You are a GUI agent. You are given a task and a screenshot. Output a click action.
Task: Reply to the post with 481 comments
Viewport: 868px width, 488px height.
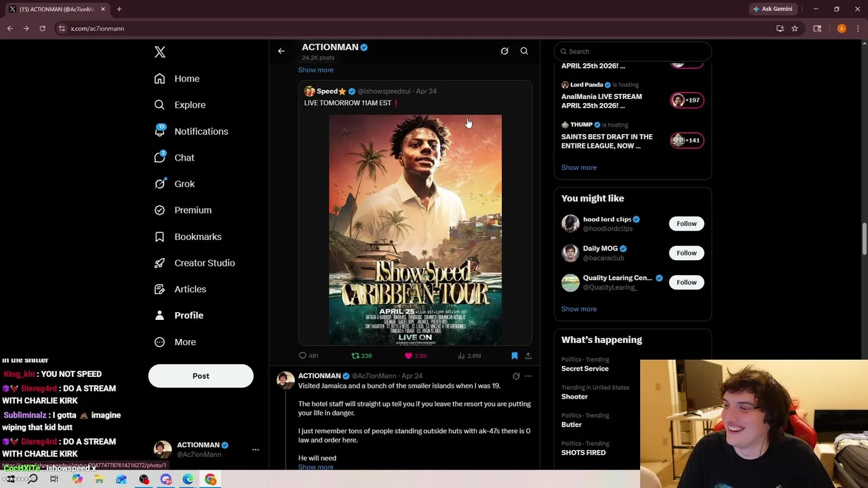point(309,356)
